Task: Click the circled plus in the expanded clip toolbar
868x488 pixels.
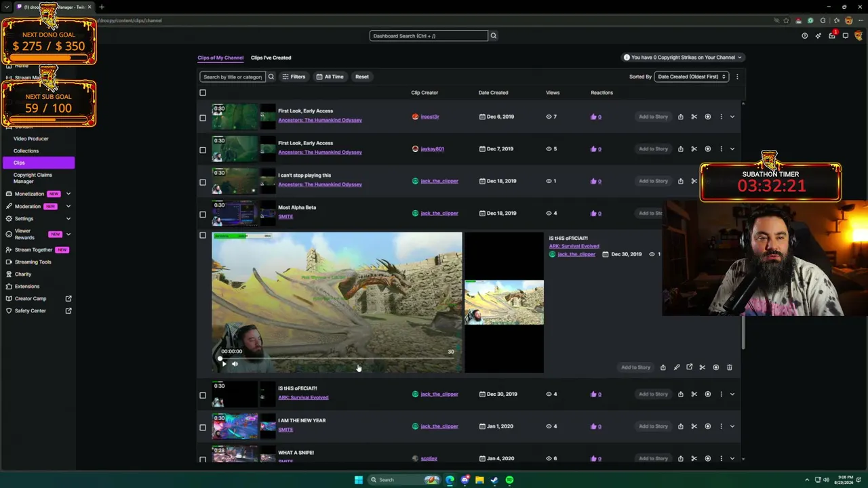Action: click(x=715, y=367)
